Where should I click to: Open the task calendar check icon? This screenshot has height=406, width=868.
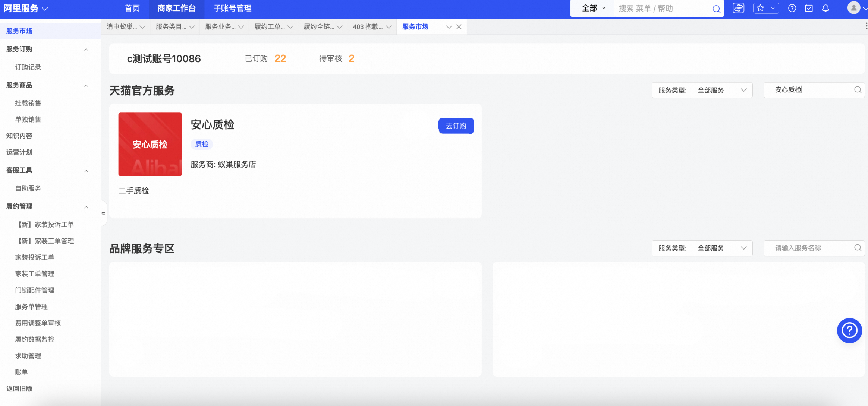coord(809,8)
